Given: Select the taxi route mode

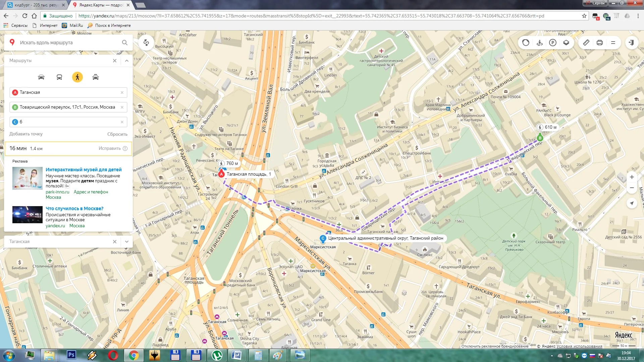Looking at the screenshot, I should (x=96, y=77).
